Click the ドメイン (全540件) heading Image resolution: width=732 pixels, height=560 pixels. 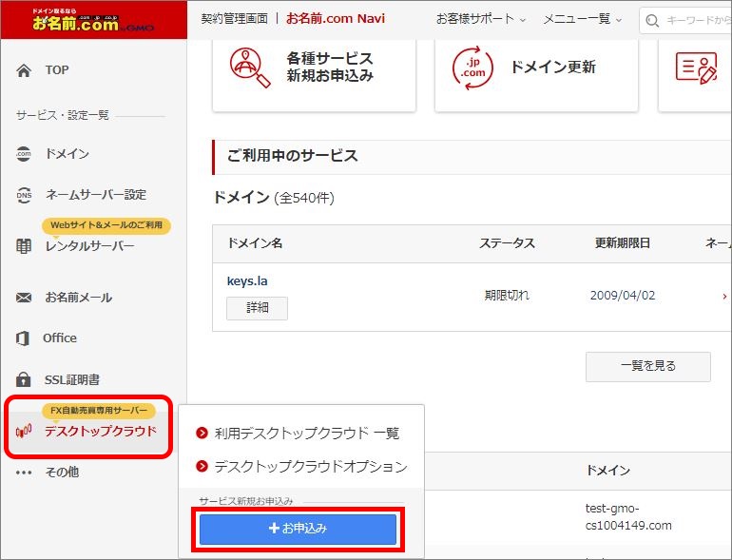(x=274, y=198)
